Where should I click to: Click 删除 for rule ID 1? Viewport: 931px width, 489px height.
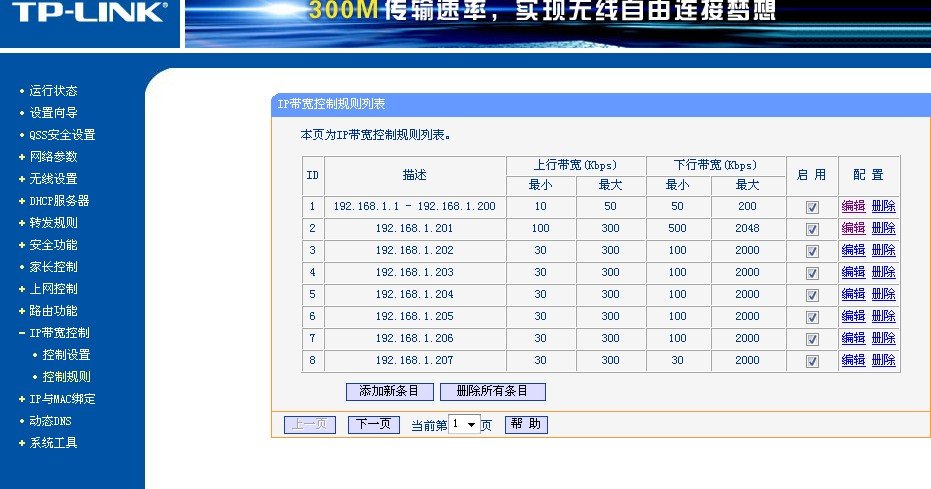coord(884,206)
